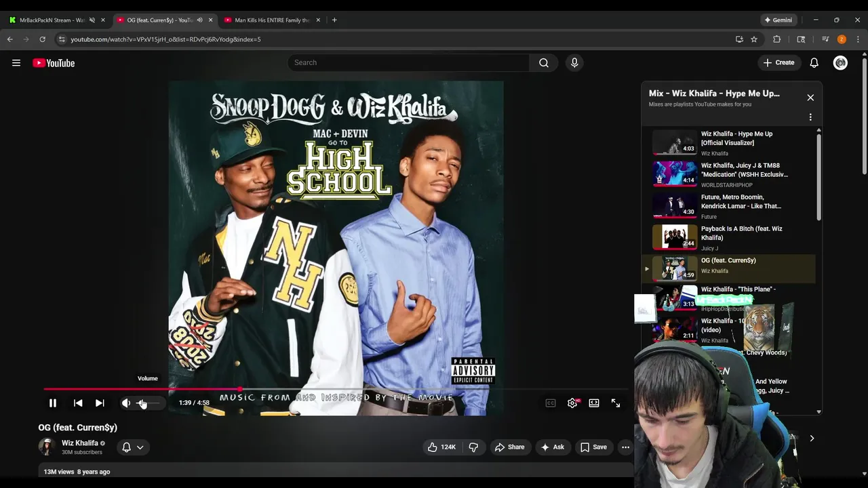Select the OG (feat. Curren$y) playlist row

[x=729, y=268]
